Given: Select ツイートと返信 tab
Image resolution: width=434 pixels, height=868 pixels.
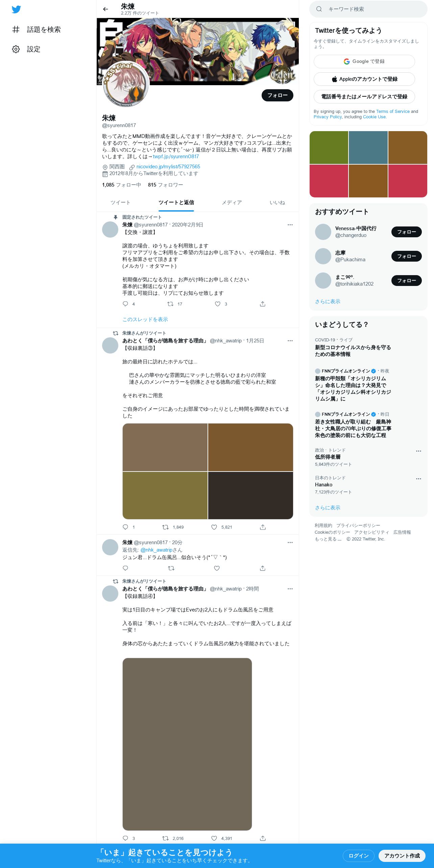Looking at the screenshot, I should pyautogui.click(x=176, y=202).
